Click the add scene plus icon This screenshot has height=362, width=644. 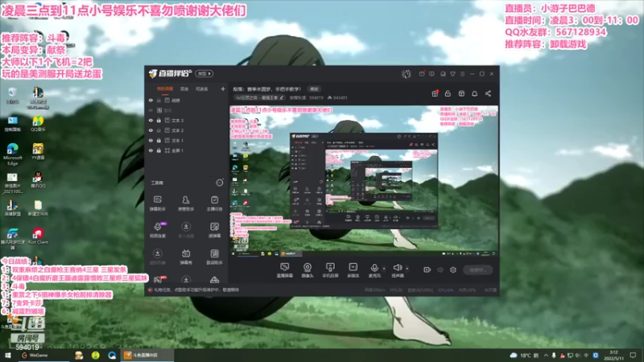[223, 88]
